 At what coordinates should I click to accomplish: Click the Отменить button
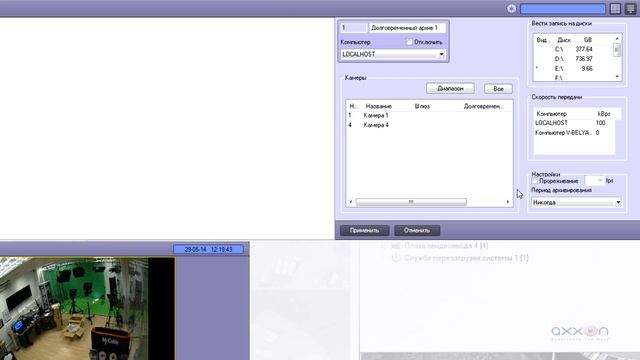click(417, 231)
